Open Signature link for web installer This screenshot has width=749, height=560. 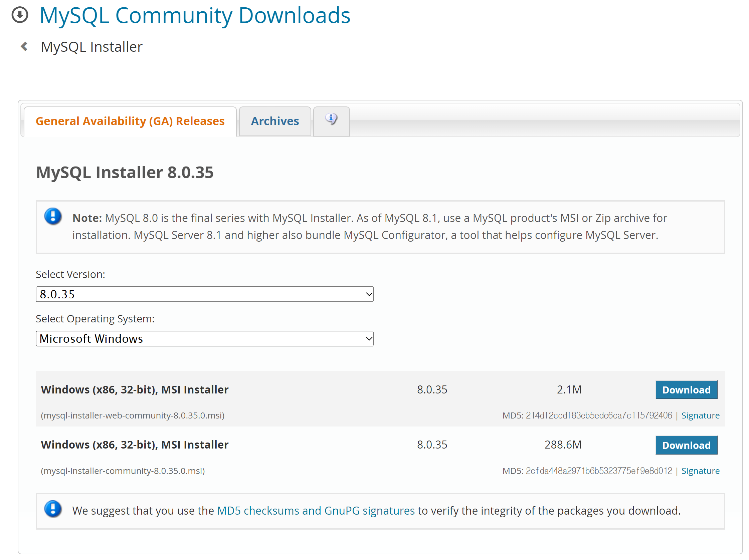pyautogui.click(x=700, y=415)
